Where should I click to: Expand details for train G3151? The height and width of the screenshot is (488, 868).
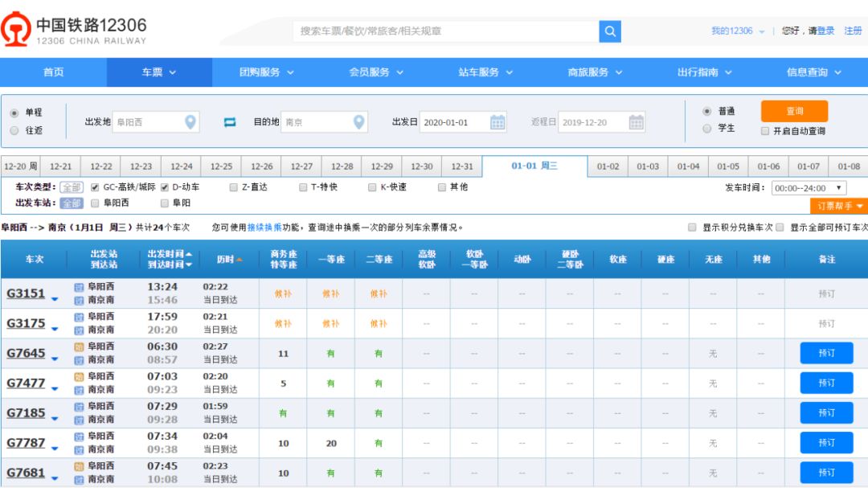[x=55, y=301]
